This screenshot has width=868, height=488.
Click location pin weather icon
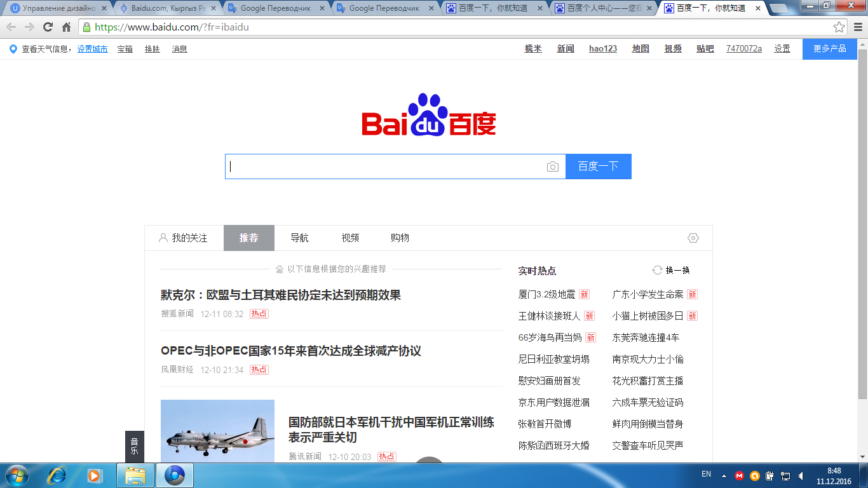[13, 49]
